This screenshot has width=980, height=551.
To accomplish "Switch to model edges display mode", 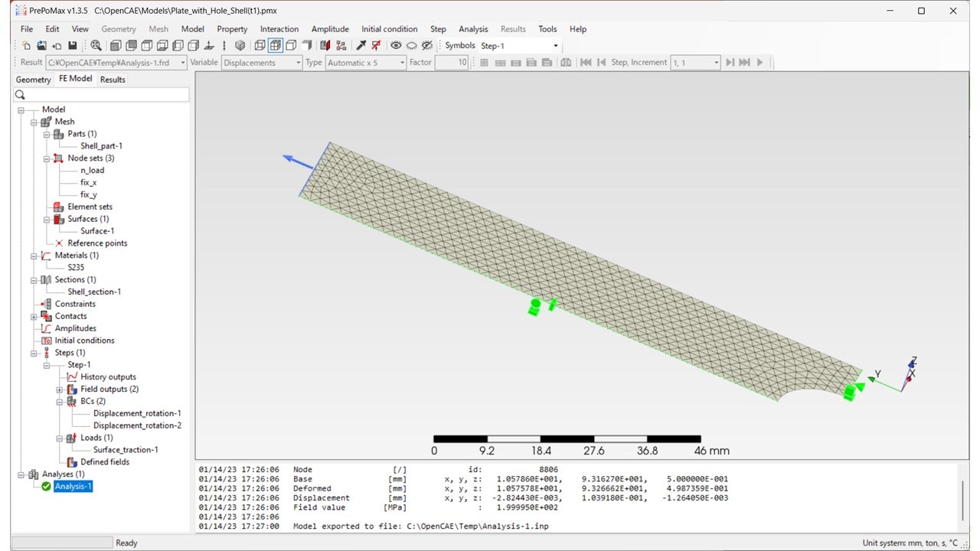I will tap(291, 45).
